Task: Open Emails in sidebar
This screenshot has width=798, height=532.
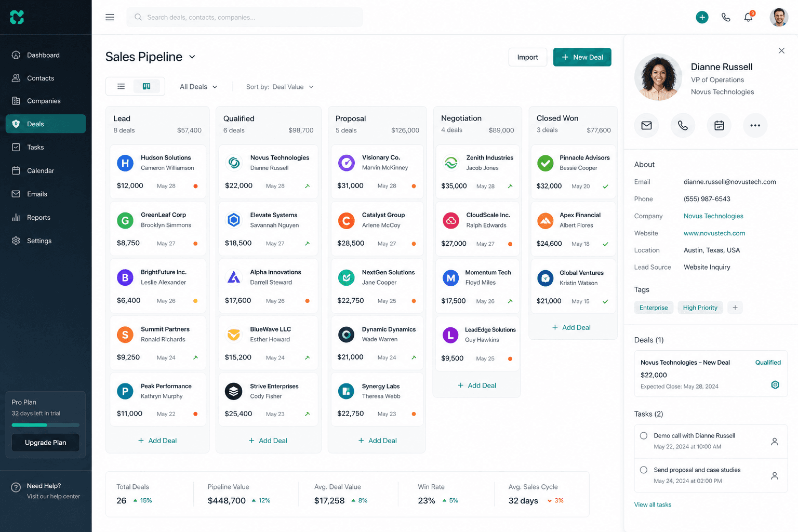Action: [x=46, y=194]
